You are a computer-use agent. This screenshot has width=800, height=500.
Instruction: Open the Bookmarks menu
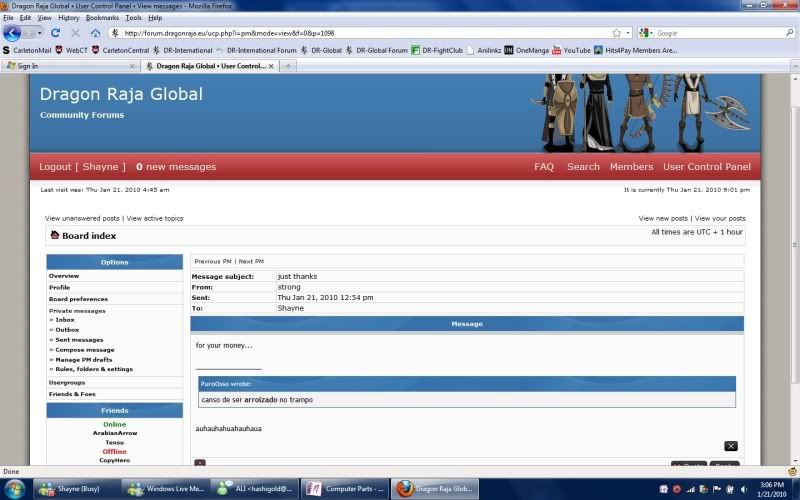102,17
